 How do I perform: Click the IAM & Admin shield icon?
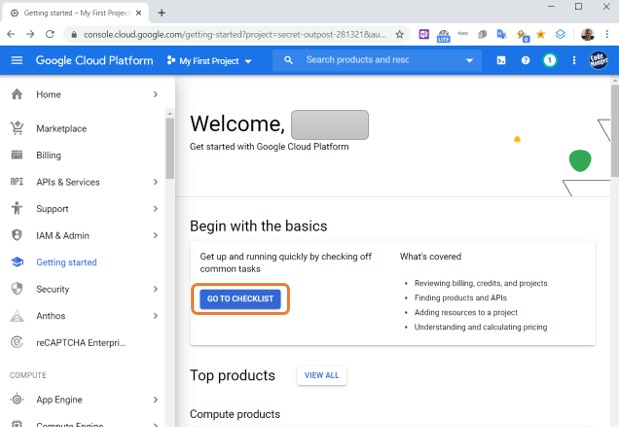tap(17, 235)
